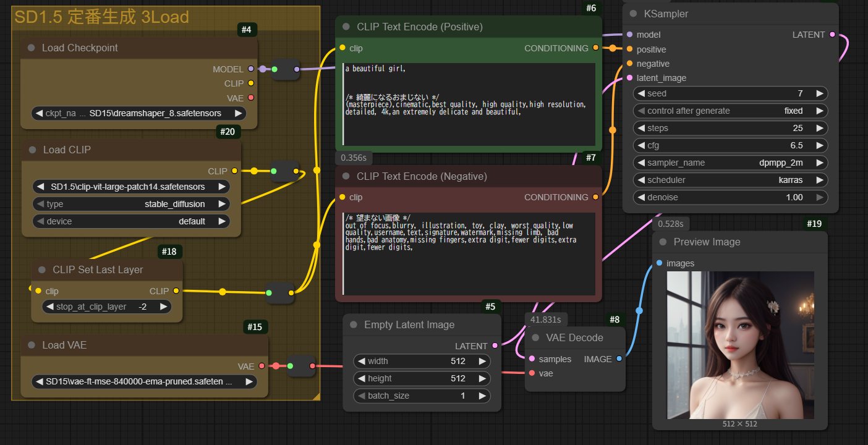Screen dimensions: 868x445
Task: Toggle collapse dot on the Load CLIP node
Action: tap(32, 150)
